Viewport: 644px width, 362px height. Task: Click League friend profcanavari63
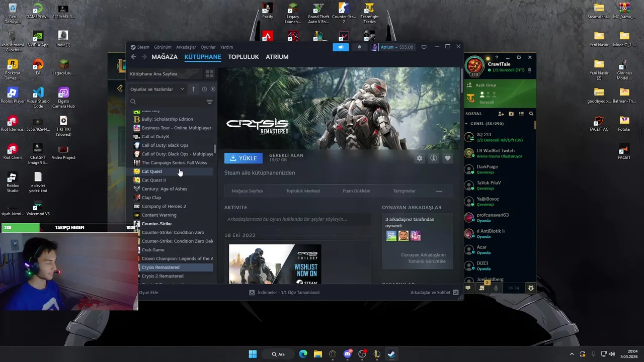point(498,218)
